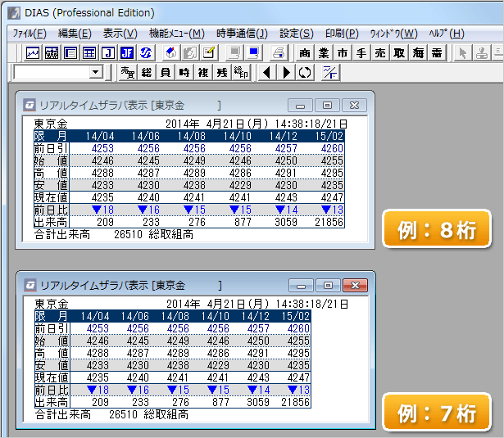Click the 現在値 row label in lower table
The height and width of the screenshot is (438, 504).
(51, 377)
